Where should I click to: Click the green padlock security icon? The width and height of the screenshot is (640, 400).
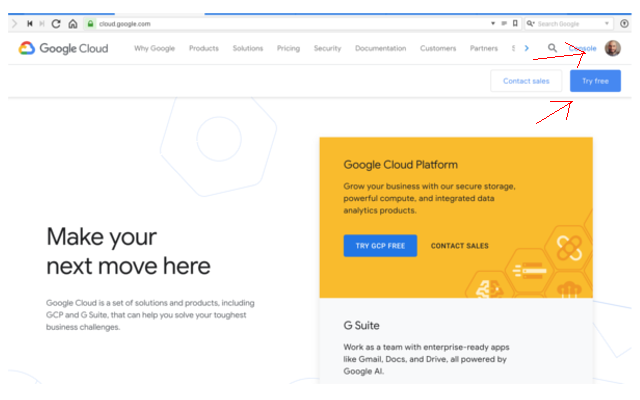(x=90, y=24)
